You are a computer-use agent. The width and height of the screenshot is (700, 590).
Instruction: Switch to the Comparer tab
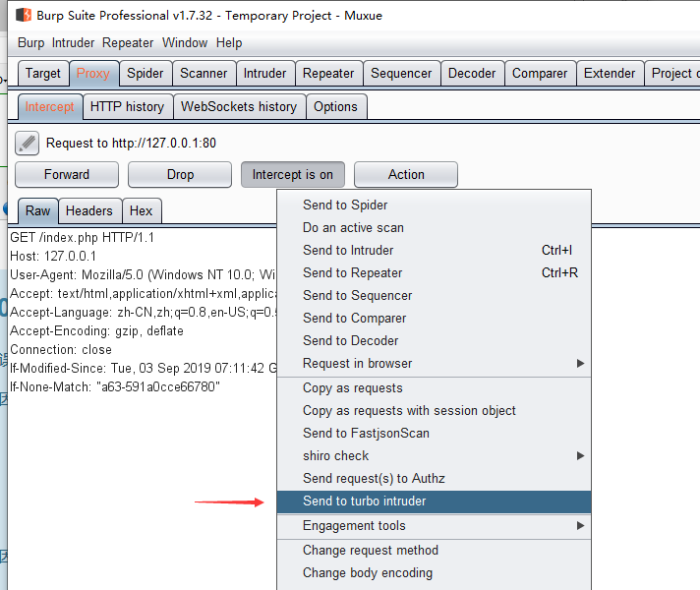click(540, 73)
